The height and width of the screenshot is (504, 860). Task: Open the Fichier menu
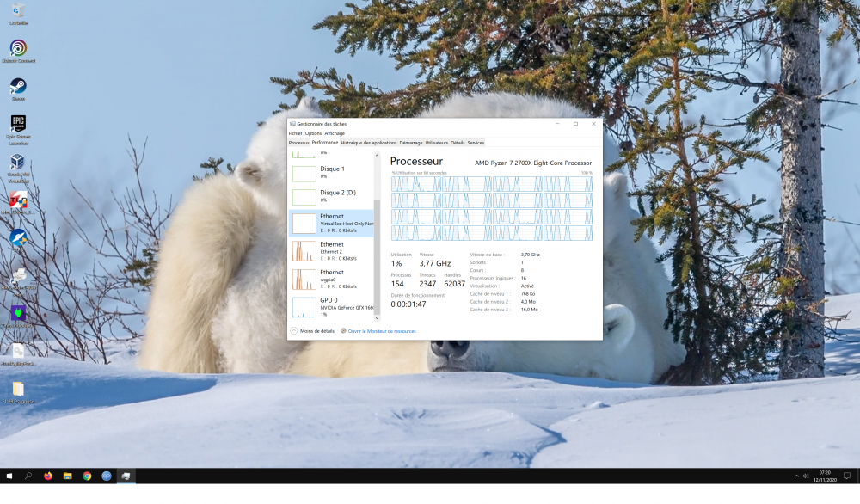(x=295, y=133)
